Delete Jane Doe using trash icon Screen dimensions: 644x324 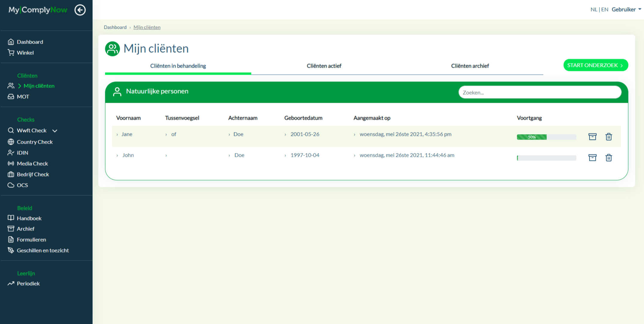click(608, 137)
